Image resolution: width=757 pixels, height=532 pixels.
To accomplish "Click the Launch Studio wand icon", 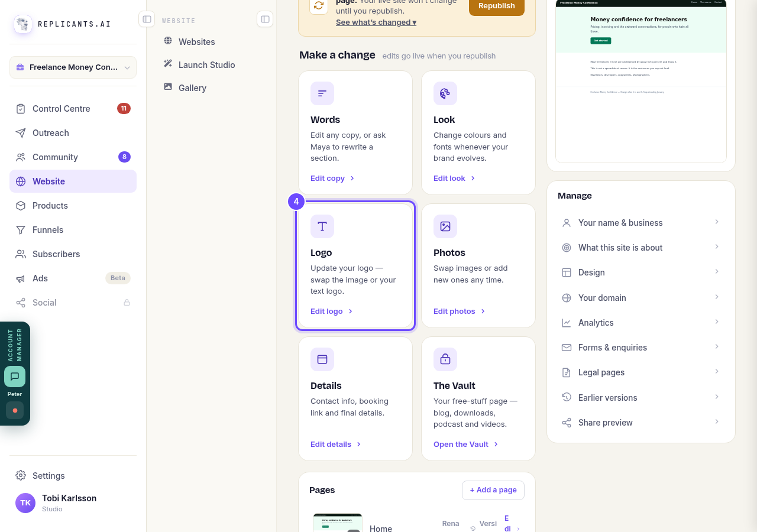I will 168,64.
